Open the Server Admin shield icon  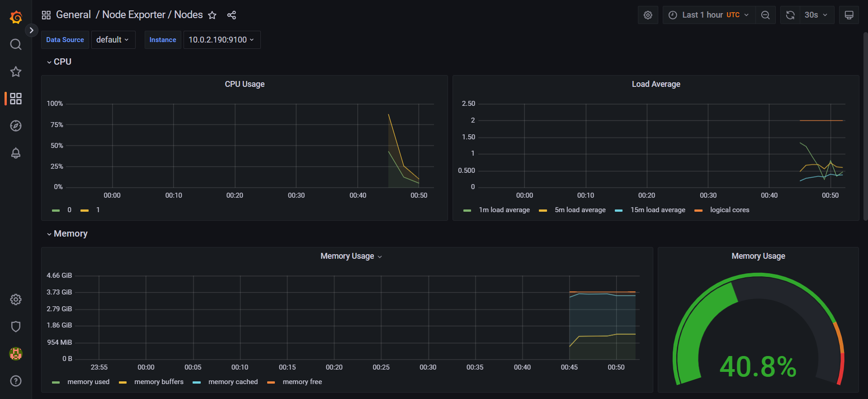point(16,327)
